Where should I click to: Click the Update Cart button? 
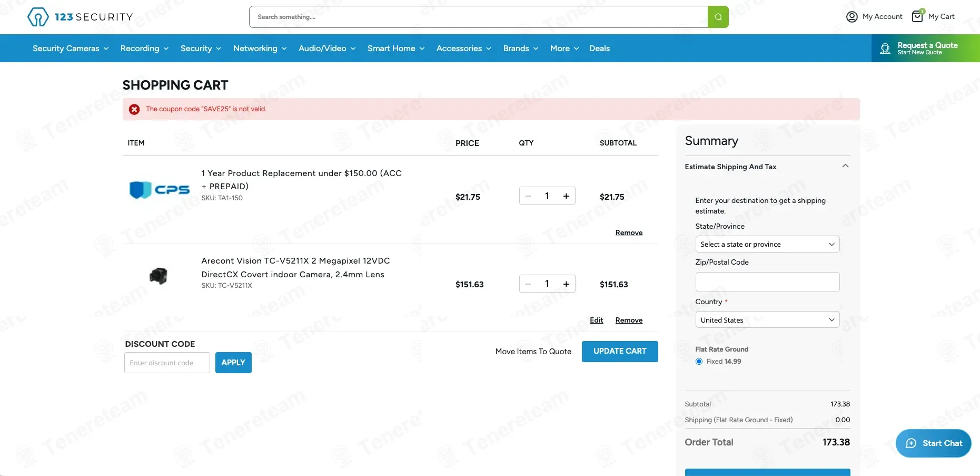pos(620,352)
